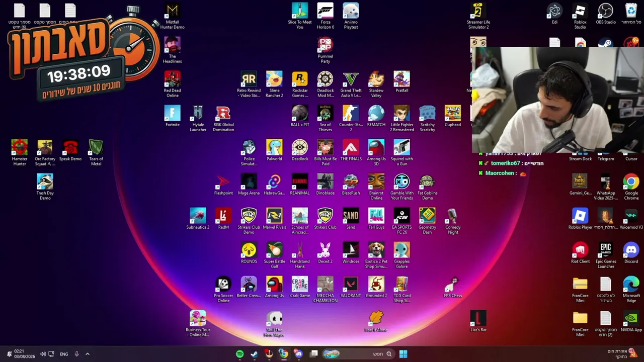644x362 pixels.
Task: Select Liar's Bar icon
Action: click(478, 321)
